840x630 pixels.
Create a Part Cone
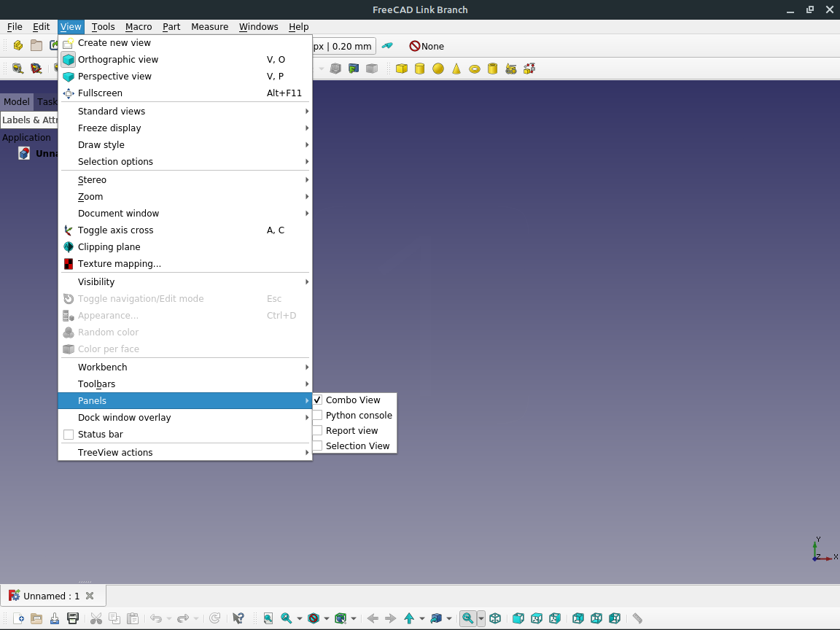point(455,68)
